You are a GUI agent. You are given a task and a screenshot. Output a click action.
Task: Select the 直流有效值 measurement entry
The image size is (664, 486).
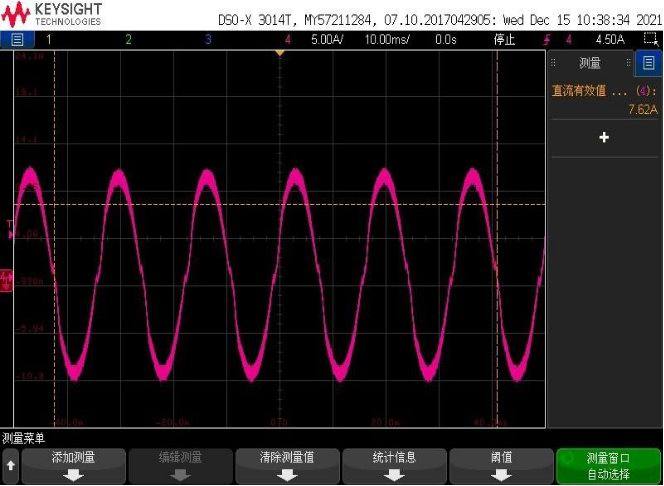point(604,91)
